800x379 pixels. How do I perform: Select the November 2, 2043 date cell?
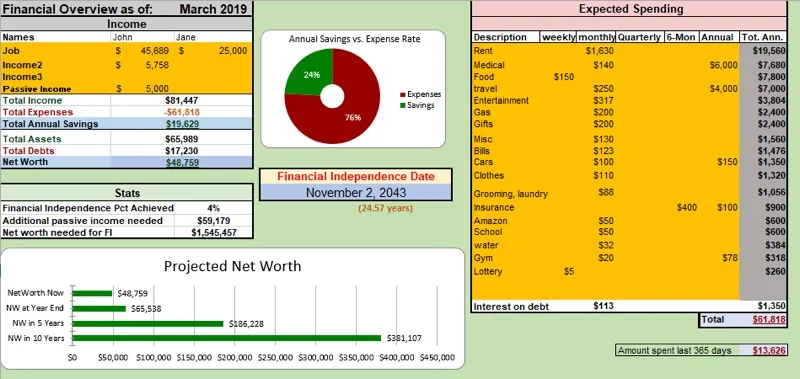click(x=356, y=192)
